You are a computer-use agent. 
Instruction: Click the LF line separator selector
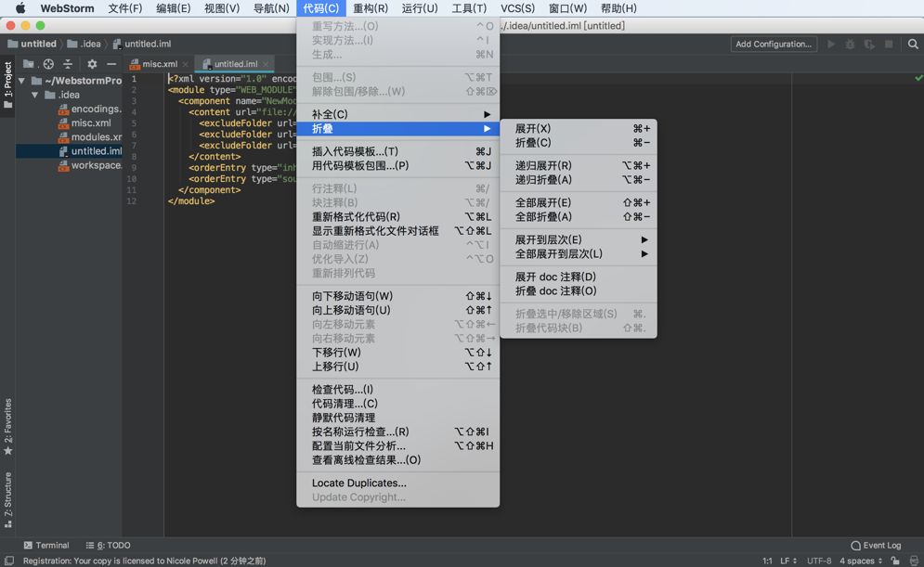click(x=788, y=561)
